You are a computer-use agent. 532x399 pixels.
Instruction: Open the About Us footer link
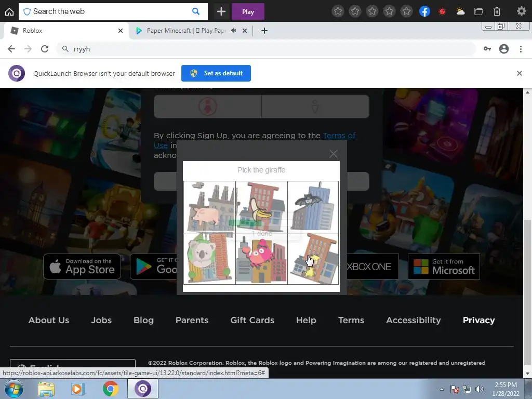click(49, 320)
